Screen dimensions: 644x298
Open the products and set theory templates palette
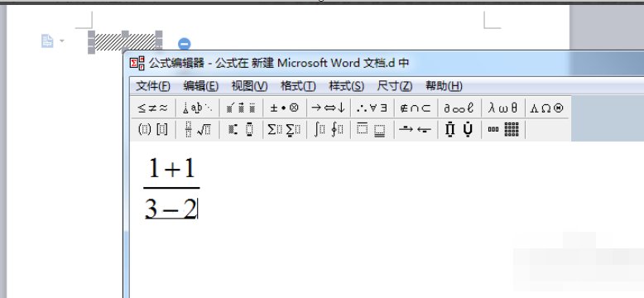459,130
